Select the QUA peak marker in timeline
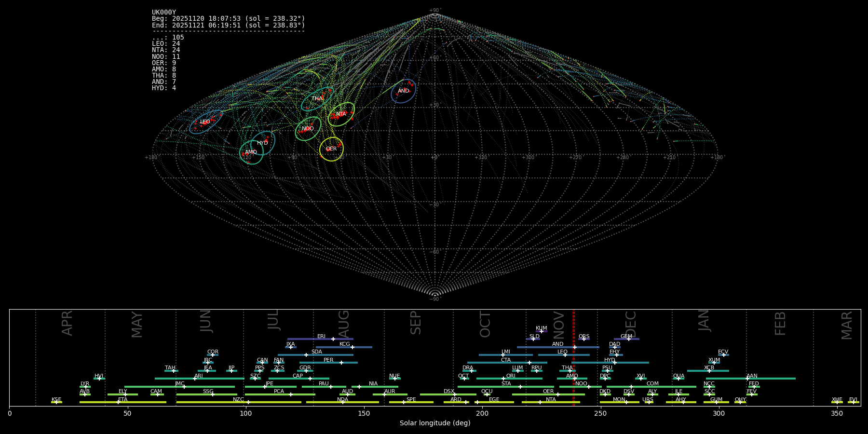 click(678, 379)
